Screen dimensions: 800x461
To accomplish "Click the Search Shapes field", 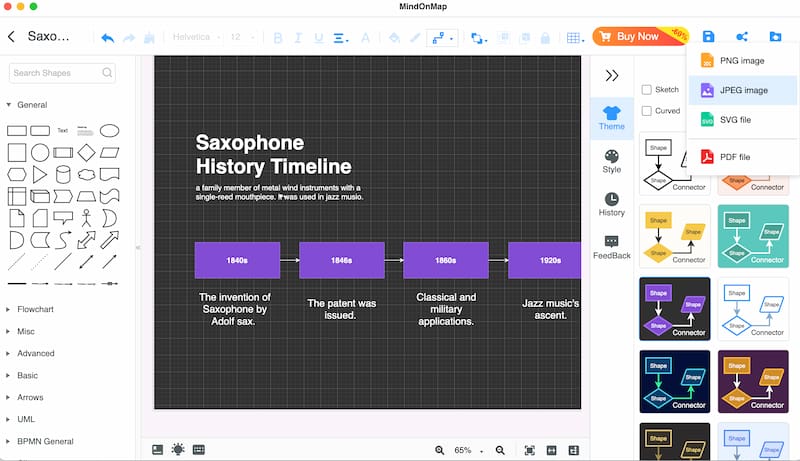I will click(62, 73).
